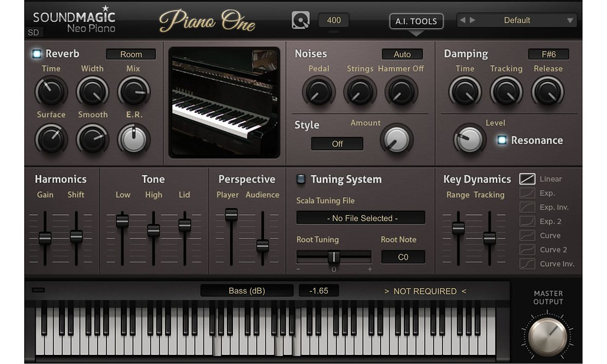Click the Harmonics Shift fader

click(76, 236)
